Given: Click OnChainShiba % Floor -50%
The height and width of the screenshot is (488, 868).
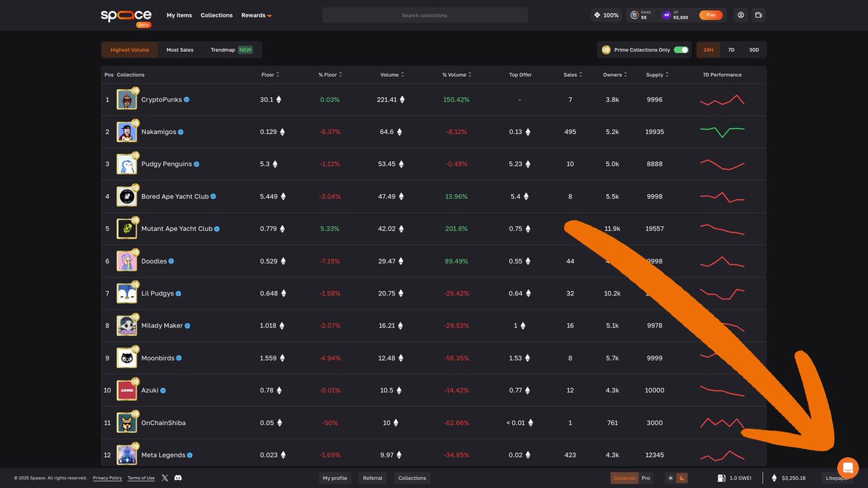Looking at the screenshot, I should 330,423.
